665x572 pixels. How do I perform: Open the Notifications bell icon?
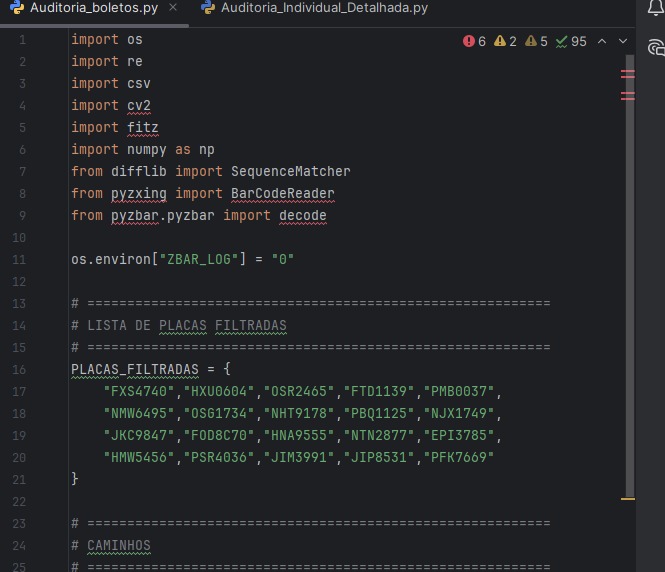pos(656,10)
